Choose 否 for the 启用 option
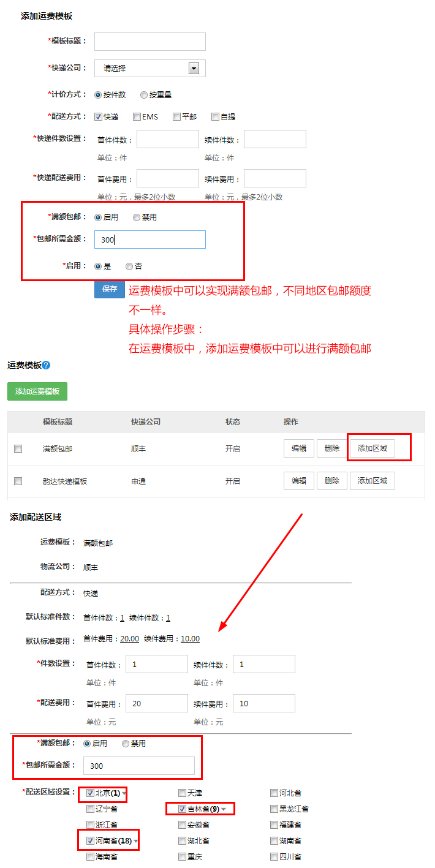 tap(129, 266)
